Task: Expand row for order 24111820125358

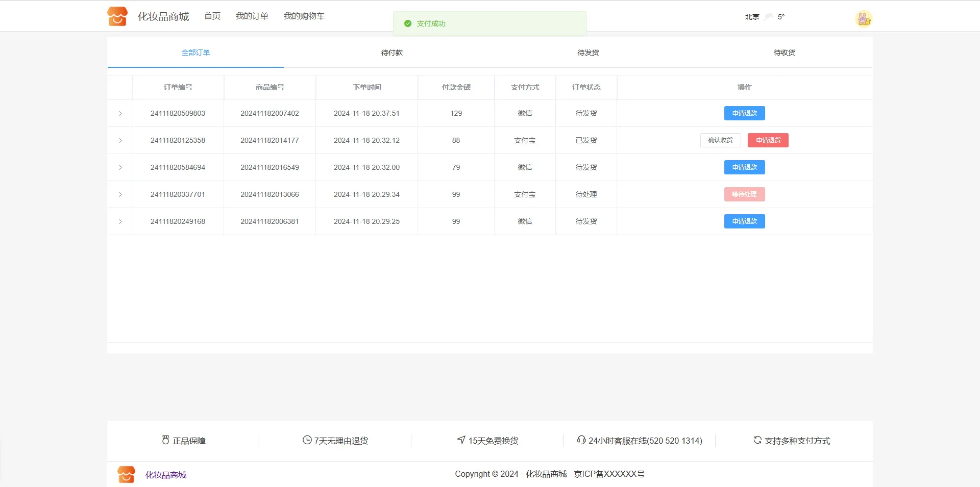Action: pos(120,140)
